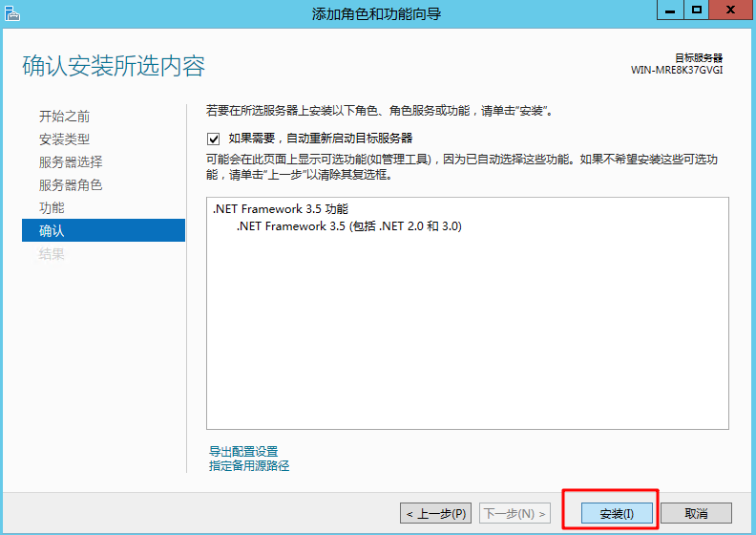This screenshot has width=756, height=535.
Task: Click the 目标服务器 label
Action: 699,58
